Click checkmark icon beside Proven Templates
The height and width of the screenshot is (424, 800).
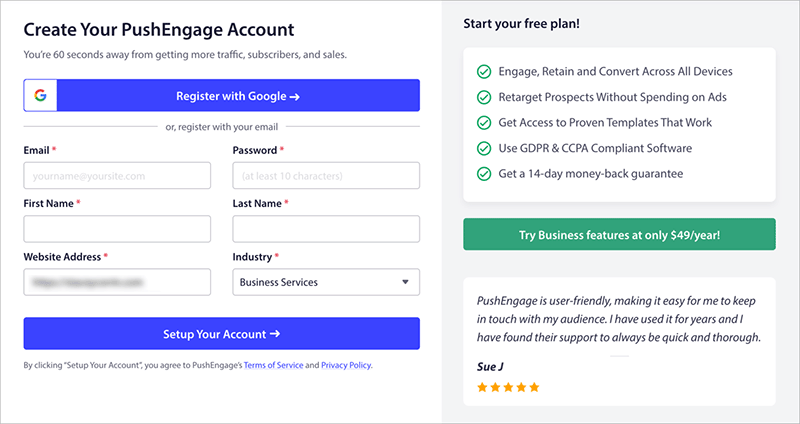pyautogui.click(x=484, y=123)
